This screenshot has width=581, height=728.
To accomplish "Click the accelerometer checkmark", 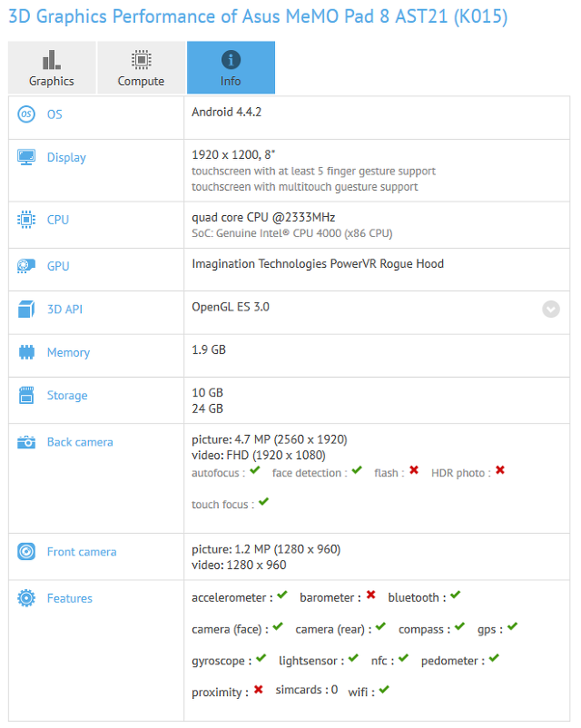I will (282, 595).
